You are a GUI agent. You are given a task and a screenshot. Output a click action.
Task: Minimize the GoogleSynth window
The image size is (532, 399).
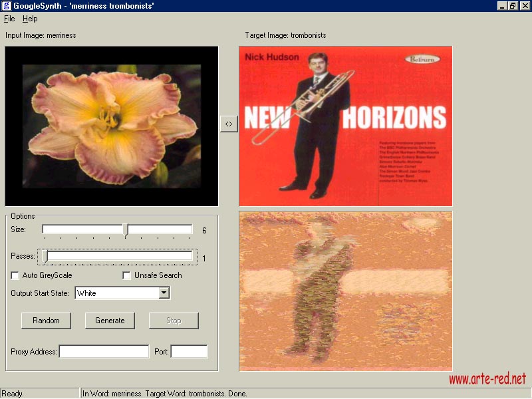click(502, 6)
